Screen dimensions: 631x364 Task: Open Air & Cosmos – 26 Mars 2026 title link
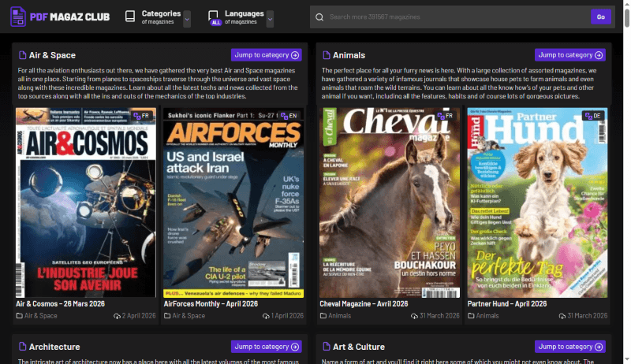tap(61, 304)
